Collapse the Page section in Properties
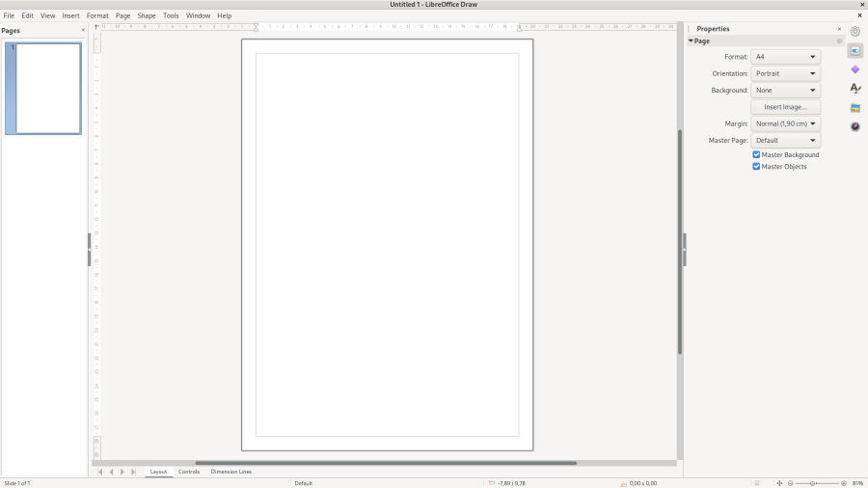This screenshot has width=868, height=488. (x=691, y=41)
